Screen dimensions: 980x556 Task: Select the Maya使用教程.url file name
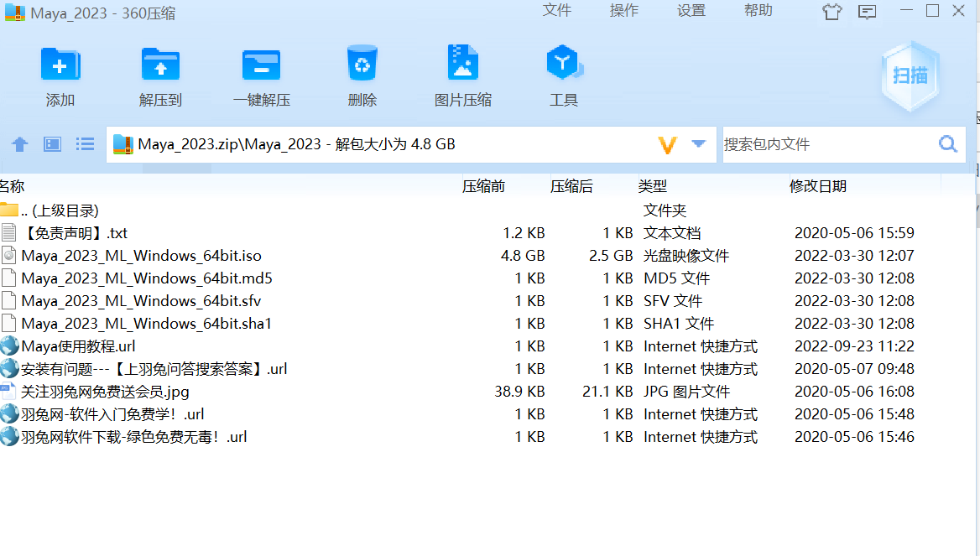tap(78, 346)
